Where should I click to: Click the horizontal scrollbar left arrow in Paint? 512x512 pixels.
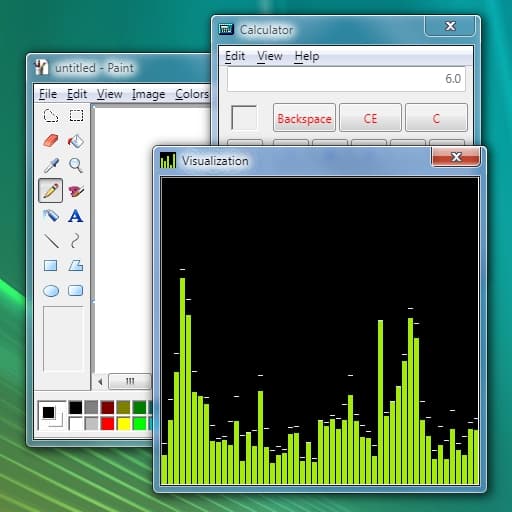click(x=100, y=381)
